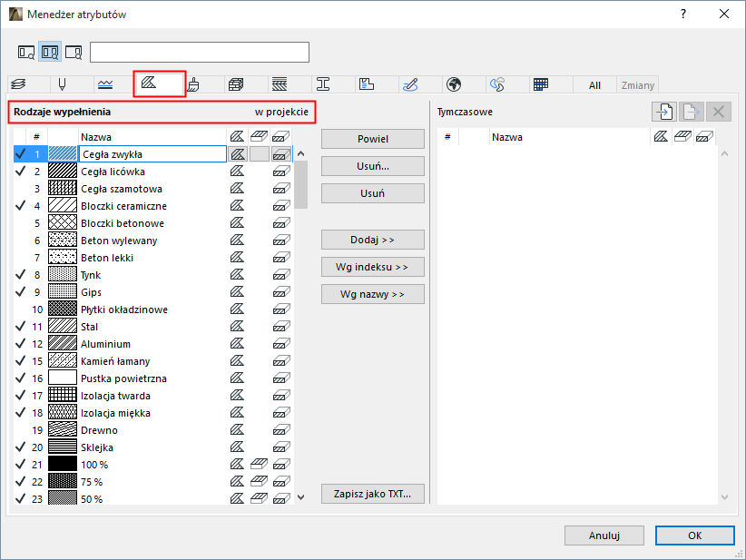The width and height of the screenshot is (746, 560).
Task: Toggle checkmark for Stal row
Action: (21, 327)
